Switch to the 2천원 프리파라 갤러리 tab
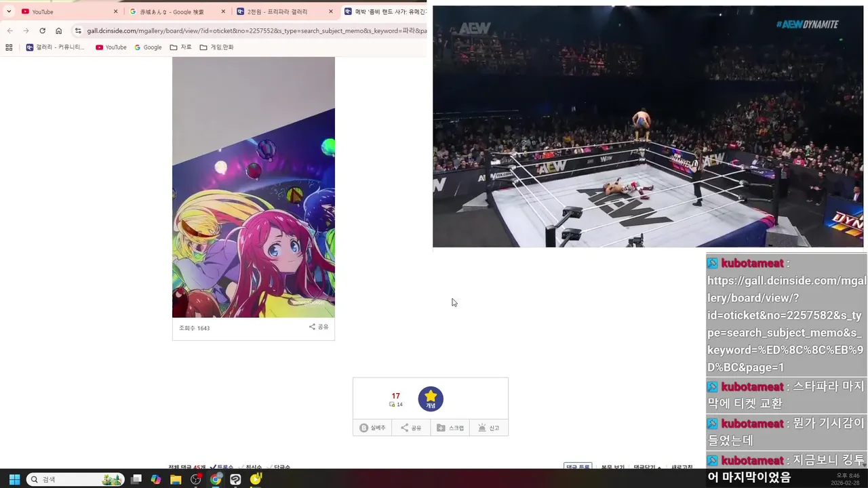 [x=285, y=12]
